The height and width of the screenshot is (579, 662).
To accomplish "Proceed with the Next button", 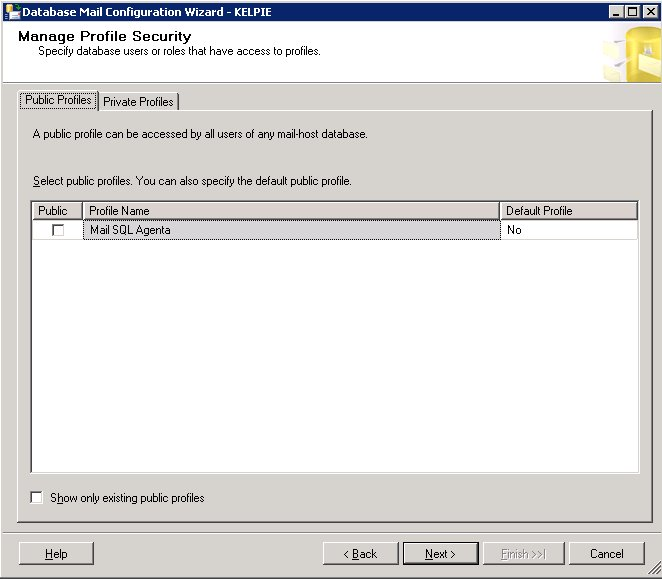I will (x=440, y=554).
